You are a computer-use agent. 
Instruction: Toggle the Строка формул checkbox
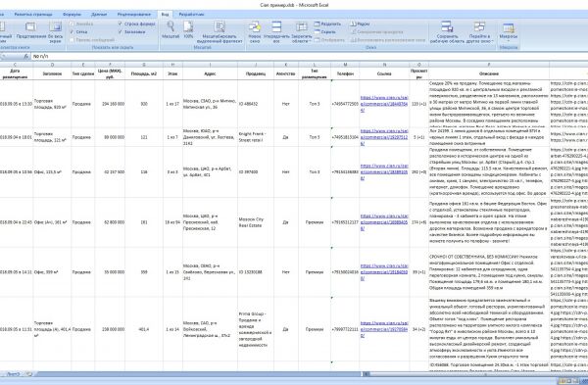[136, 24]
